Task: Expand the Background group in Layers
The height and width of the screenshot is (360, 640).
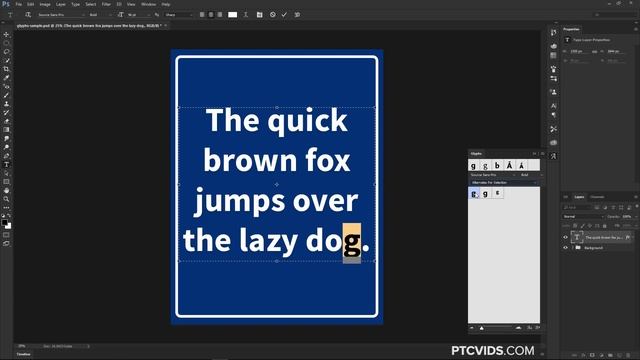Action: coord(573,248)
